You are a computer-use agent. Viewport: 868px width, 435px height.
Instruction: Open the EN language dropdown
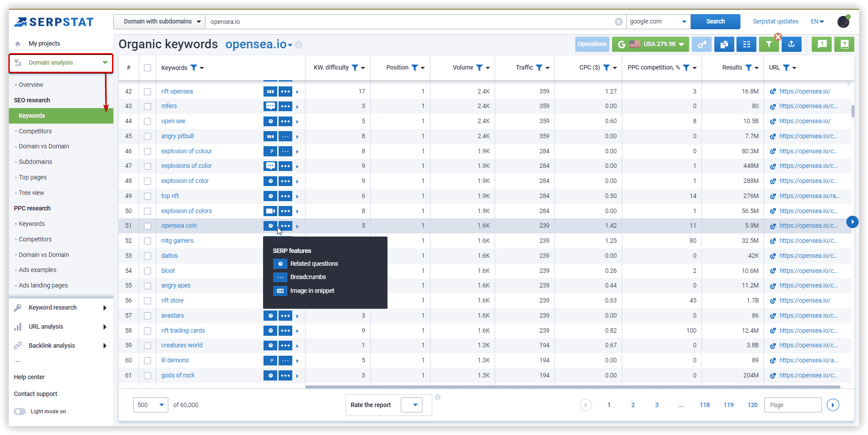pyautogui.click(x=818, y=22)
